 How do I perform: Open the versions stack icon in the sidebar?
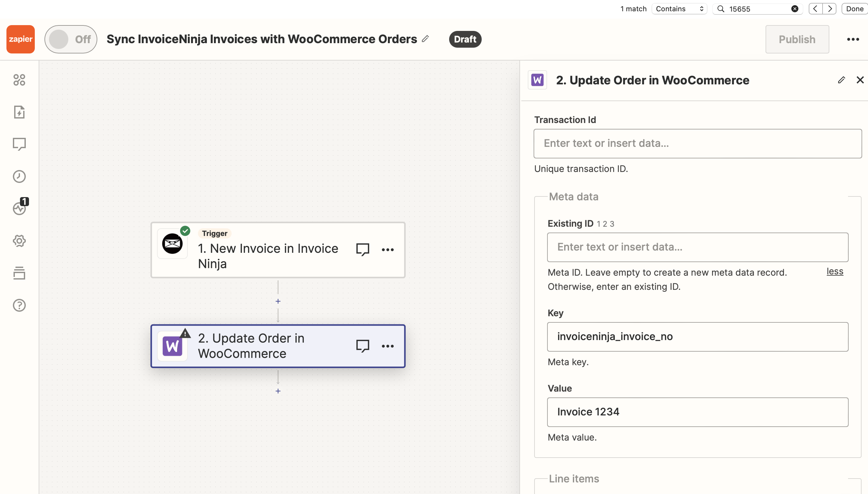point(19,273)
